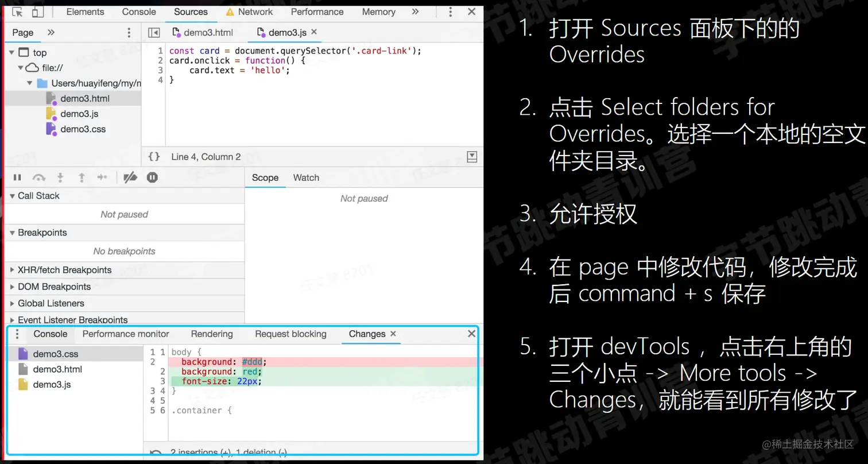Screen dimensions: 868x464
Task: Select the Changes drawer tab
Action: (367, 334)
